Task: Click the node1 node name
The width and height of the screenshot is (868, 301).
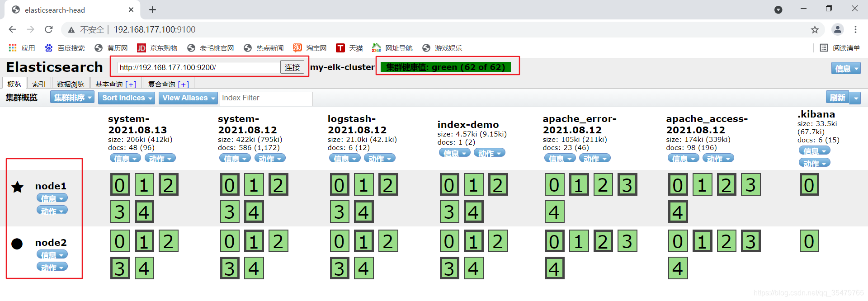Action: 51,186
